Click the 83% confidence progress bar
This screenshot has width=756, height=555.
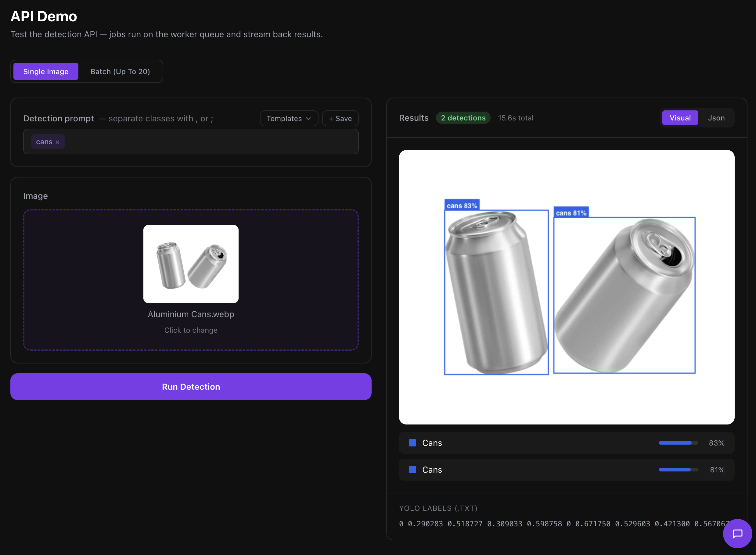pyautogui.click(x=678, y=443)
